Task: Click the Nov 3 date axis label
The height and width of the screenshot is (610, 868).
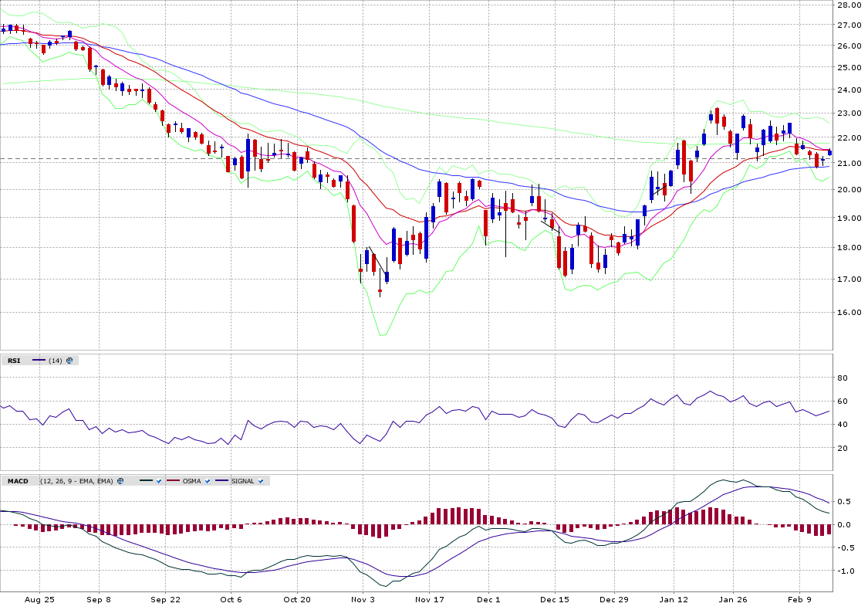Action: [x=363, y=599]
